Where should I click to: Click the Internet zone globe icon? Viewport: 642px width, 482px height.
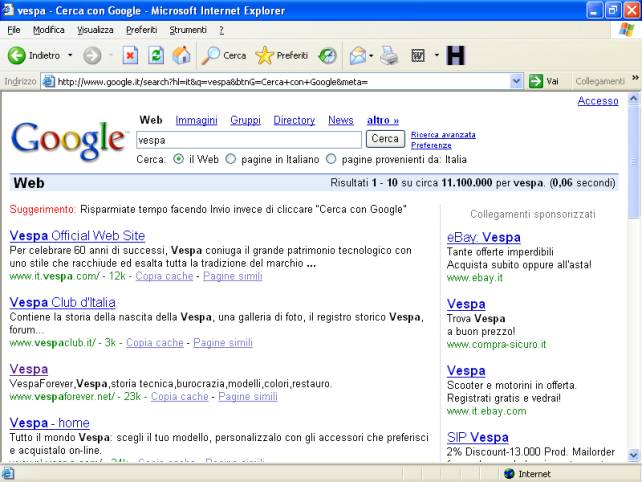509,474
